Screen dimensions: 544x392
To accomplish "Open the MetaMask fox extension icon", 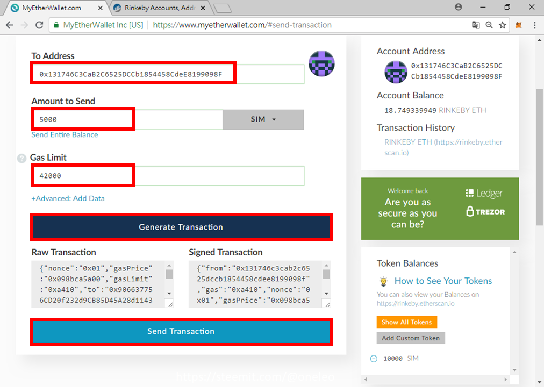I will [x=519, y=25].
